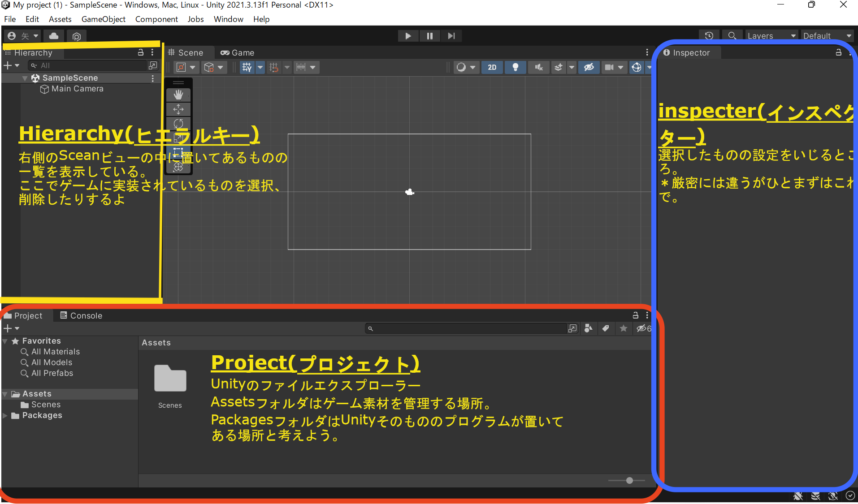858x504 pixels.
Task: Click the Pause button
Action: [429, 36]
